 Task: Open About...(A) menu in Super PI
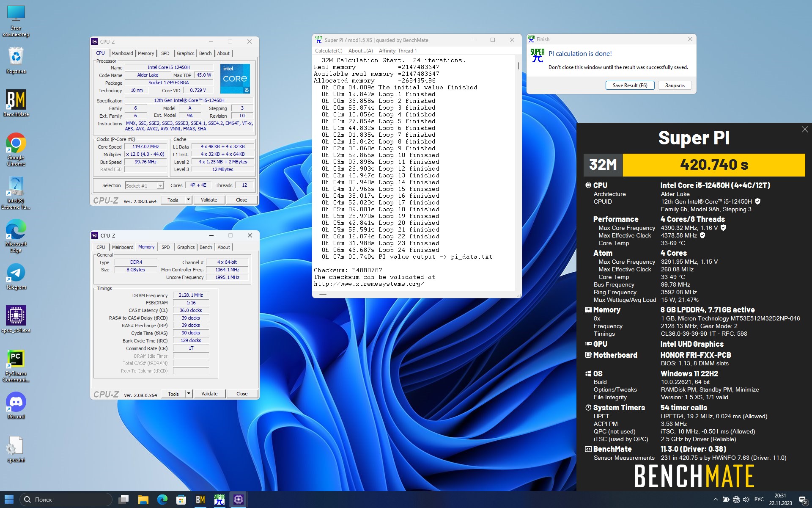(361, 51)
